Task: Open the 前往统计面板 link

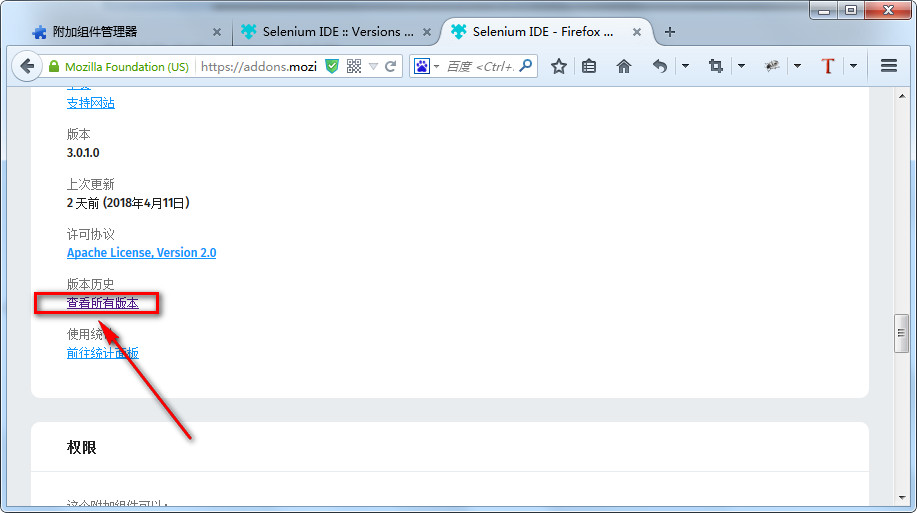Action: click(102, 353)
